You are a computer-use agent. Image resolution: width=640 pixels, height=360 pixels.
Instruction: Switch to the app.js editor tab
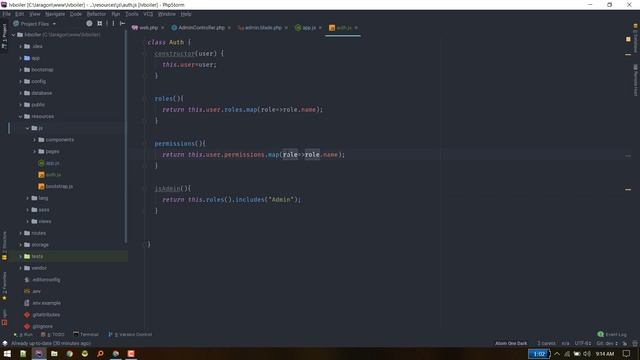(305, 28)
